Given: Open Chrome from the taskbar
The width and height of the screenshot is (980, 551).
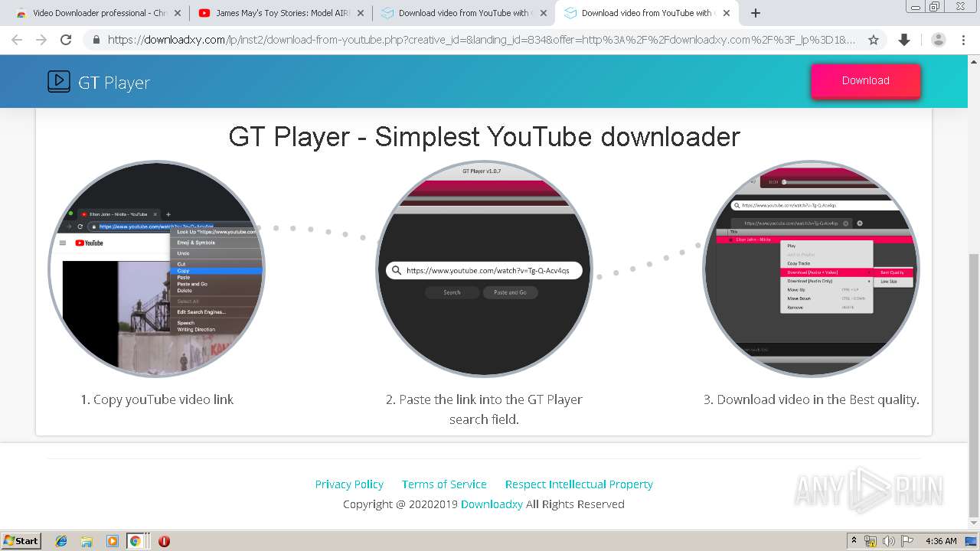Looking at the screenshot, I should 136,541.
